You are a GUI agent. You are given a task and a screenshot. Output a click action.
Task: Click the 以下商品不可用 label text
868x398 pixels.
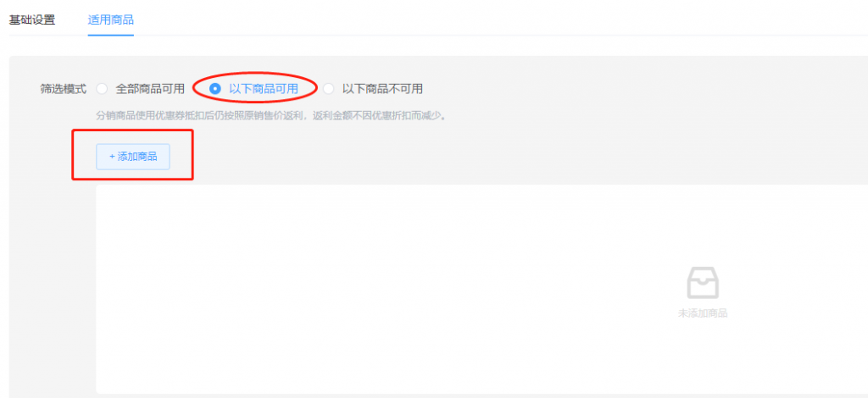[382, 89]
